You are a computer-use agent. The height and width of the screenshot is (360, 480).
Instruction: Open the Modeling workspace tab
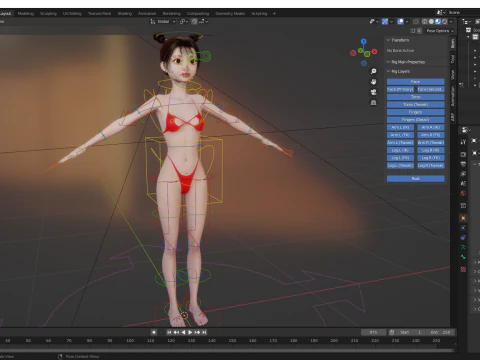(x=26, y=14)
